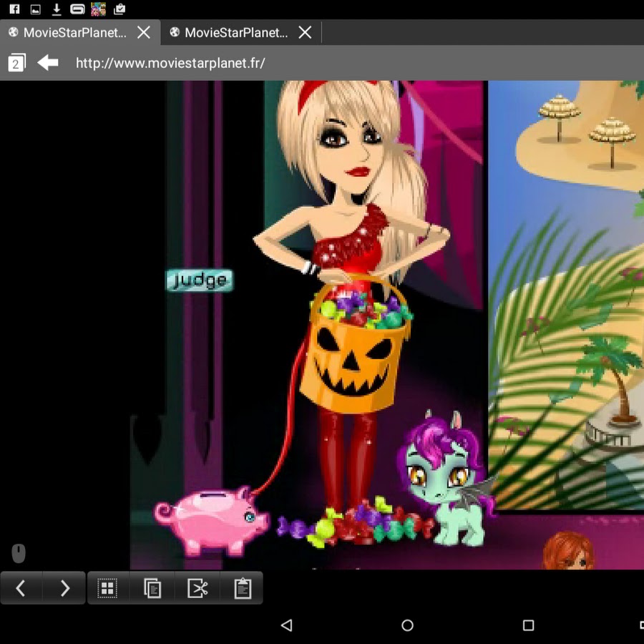Tap the select-all grid icon
Viewport: 644px width, 644px height.
click(x=107, y=588)
